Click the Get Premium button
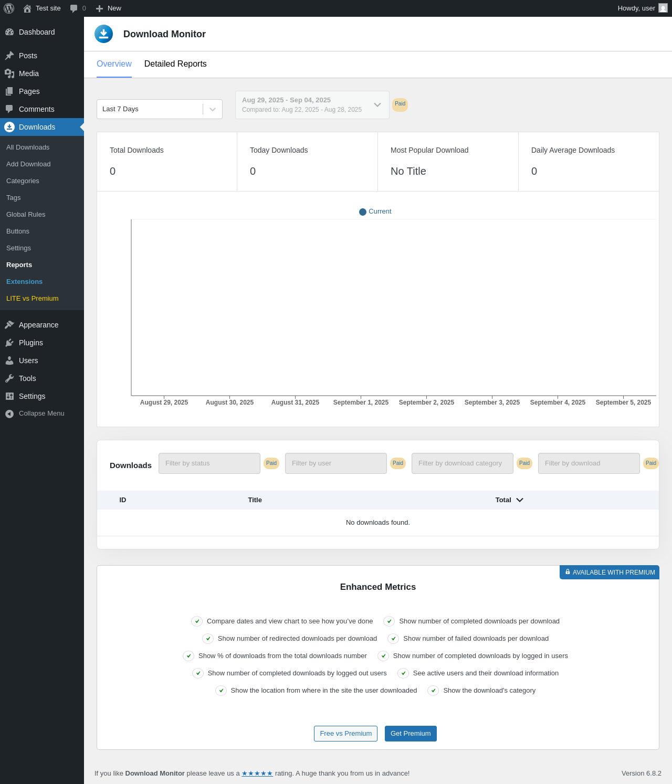 pos(411,734)
